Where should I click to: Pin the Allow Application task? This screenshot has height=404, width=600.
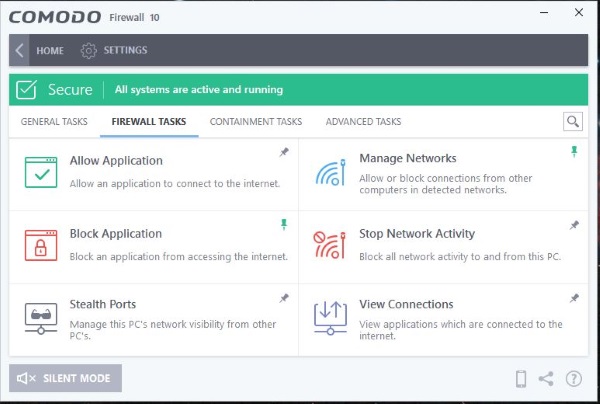(284, 152)
